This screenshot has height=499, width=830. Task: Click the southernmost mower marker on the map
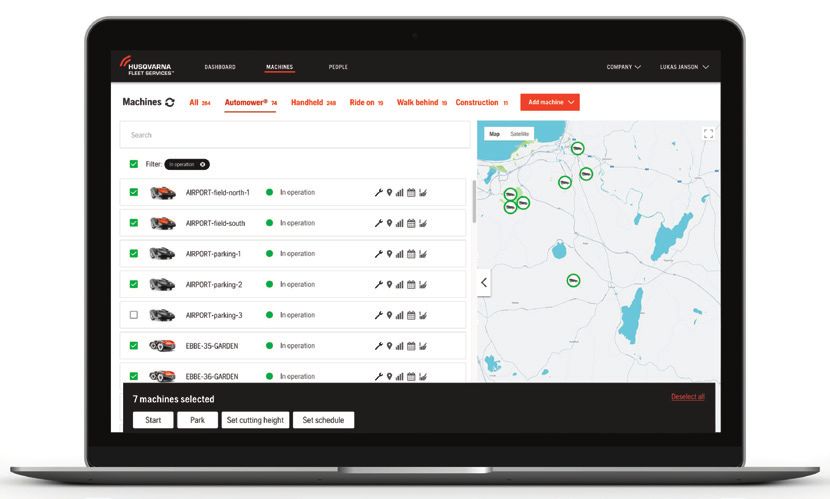tap(573, 280)
